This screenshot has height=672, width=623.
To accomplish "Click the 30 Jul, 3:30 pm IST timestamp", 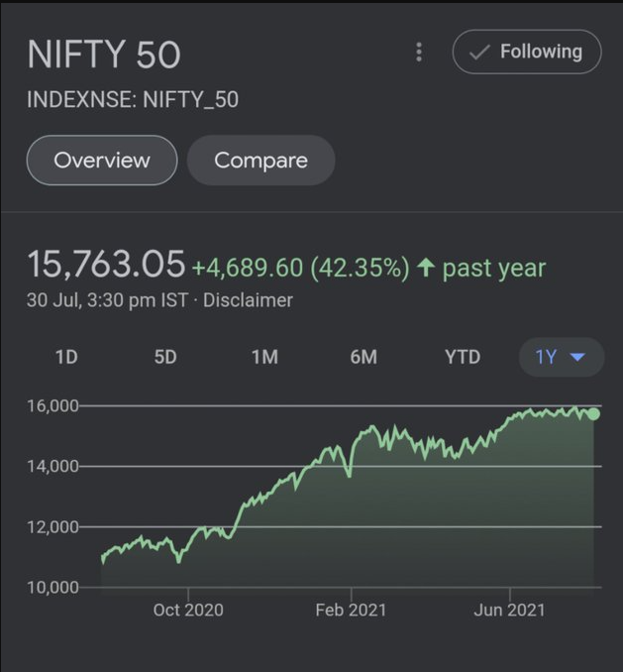I will click(108, 300).
